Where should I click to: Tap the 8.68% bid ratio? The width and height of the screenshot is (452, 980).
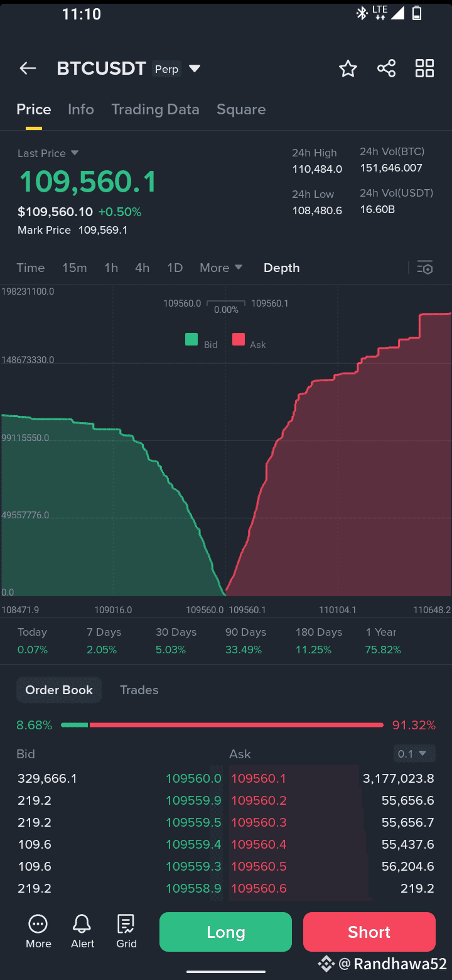[x=35, y=725]
